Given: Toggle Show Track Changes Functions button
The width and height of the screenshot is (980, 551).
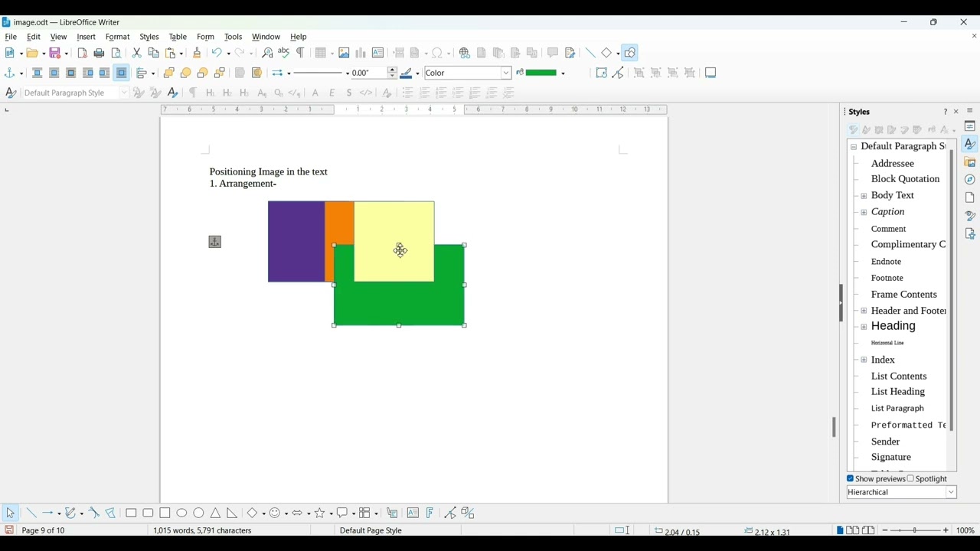Looking at the screenshot, I should (x=572, y=54).
